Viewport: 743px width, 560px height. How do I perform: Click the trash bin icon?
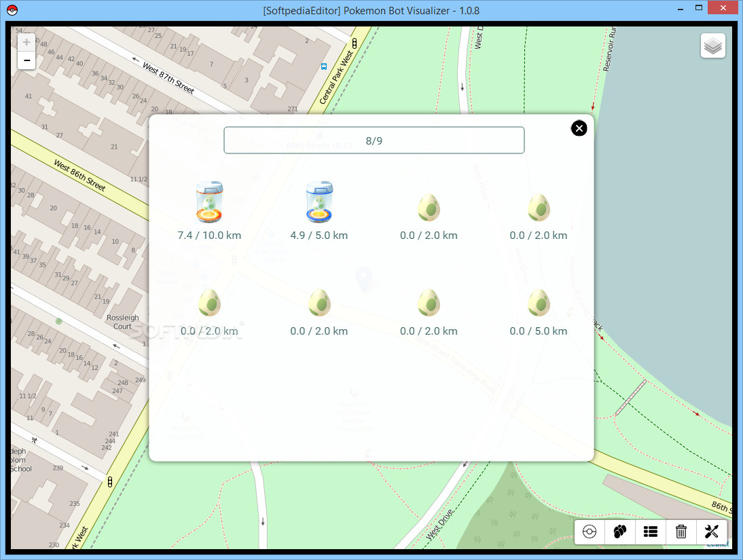(x=681, y=531)
